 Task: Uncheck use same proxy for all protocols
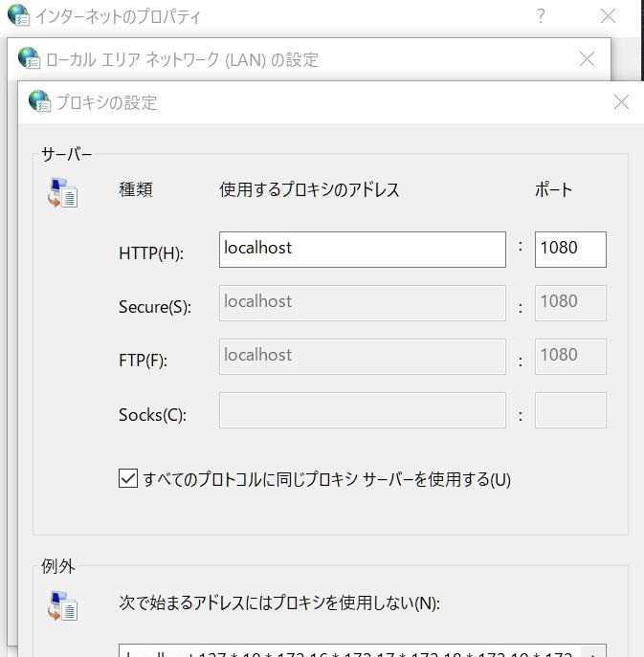point(128,478)
